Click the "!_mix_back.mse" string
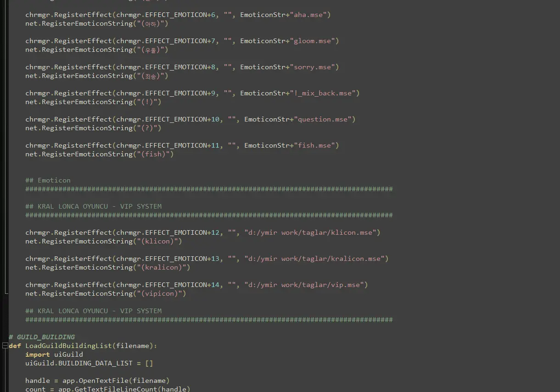The height and width of the screenshot is (392, 560). [x=324, y=93]
